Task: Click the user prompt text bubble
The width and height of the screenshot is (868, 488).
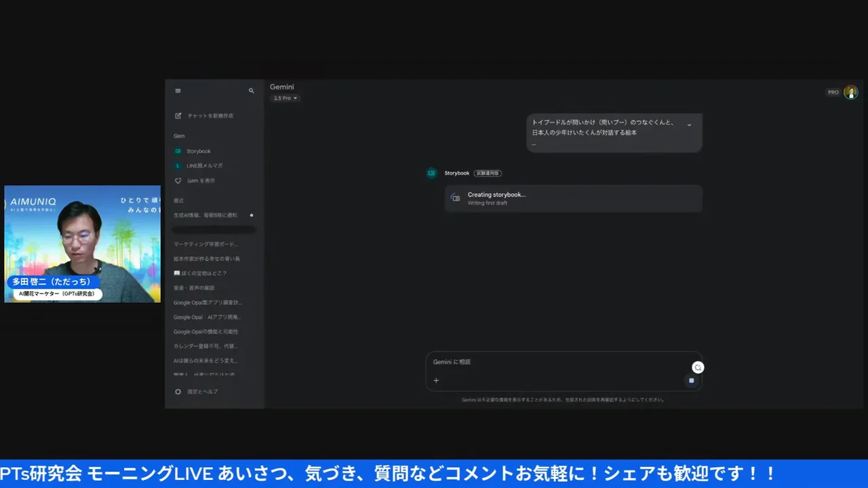Action: point(614,133)
